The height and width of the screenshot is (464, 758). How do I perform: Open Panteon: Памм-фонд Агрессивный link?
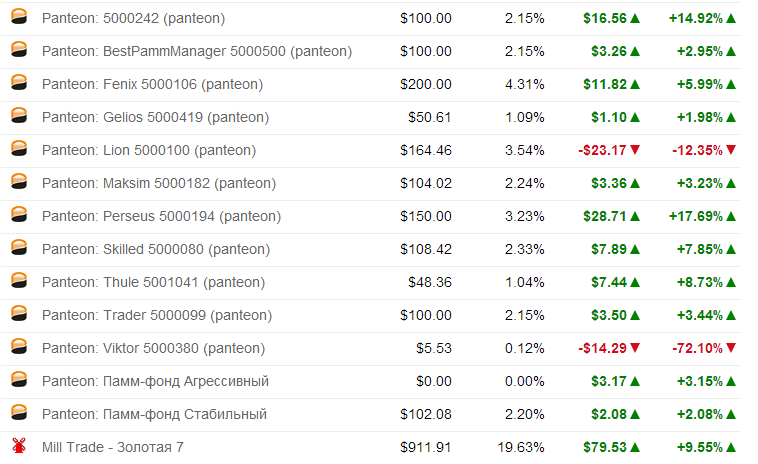(x=155, y=381)
